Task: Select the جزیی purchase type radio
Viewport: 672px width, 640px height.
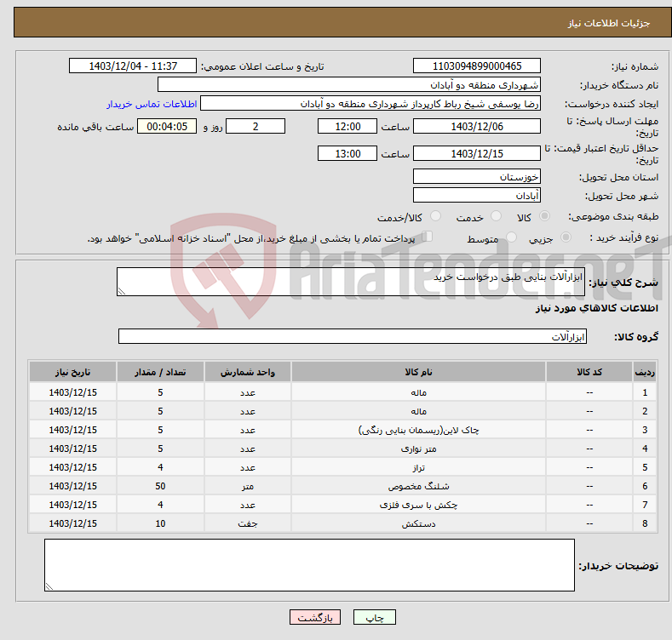Action: (566, 237)
